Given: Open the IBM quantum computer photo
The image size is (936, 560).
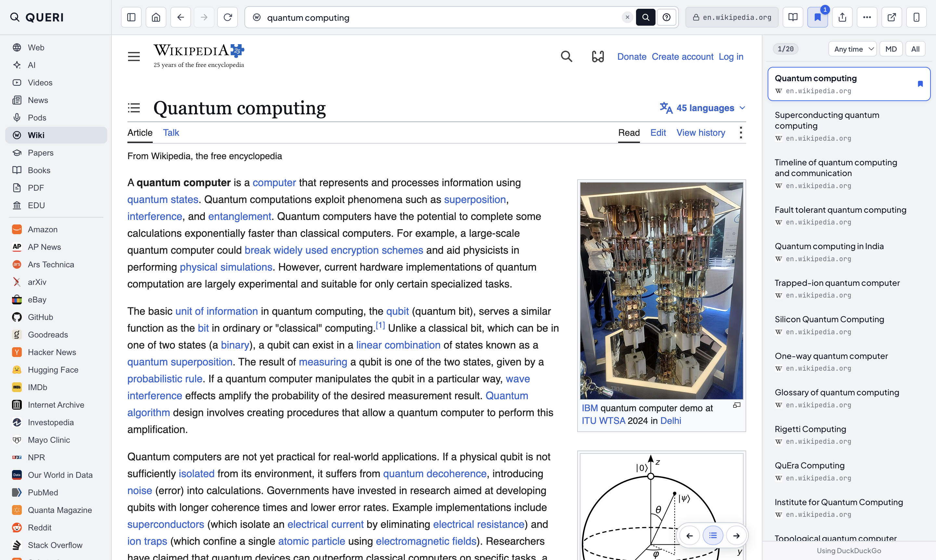Looking at the screenshot, I should [661, 291].
